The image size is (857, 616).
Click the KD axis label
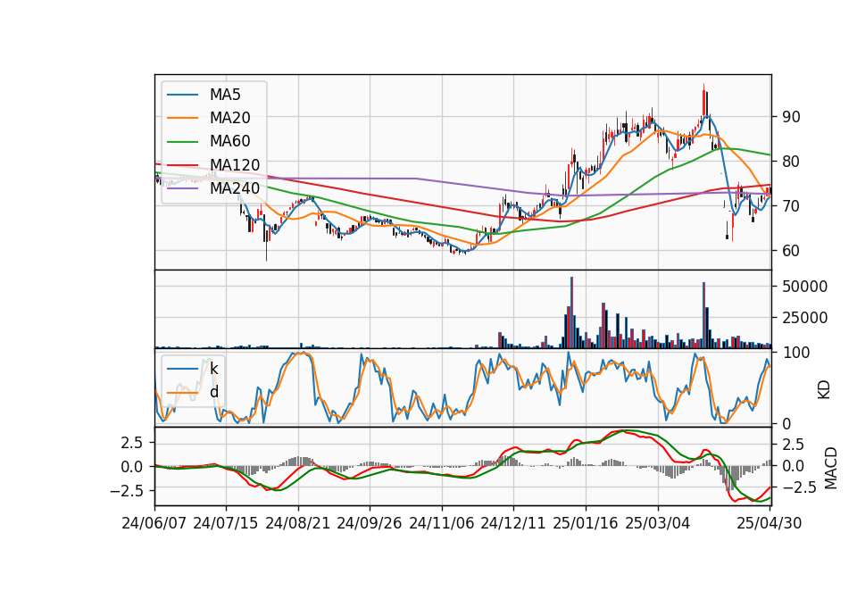pyautogui.click(x=824, y=390)
